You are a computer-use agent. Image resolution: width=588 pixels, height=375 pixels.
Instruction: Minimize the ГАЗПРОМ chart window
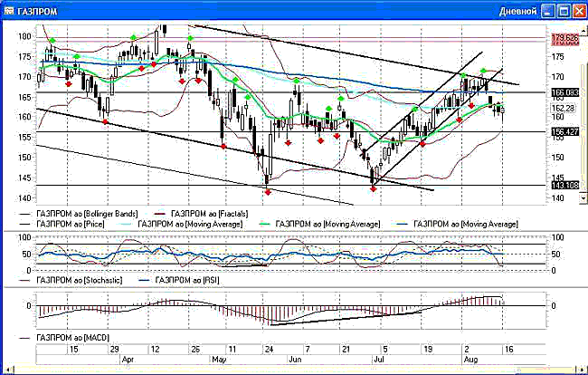click(x=548, y=11)
